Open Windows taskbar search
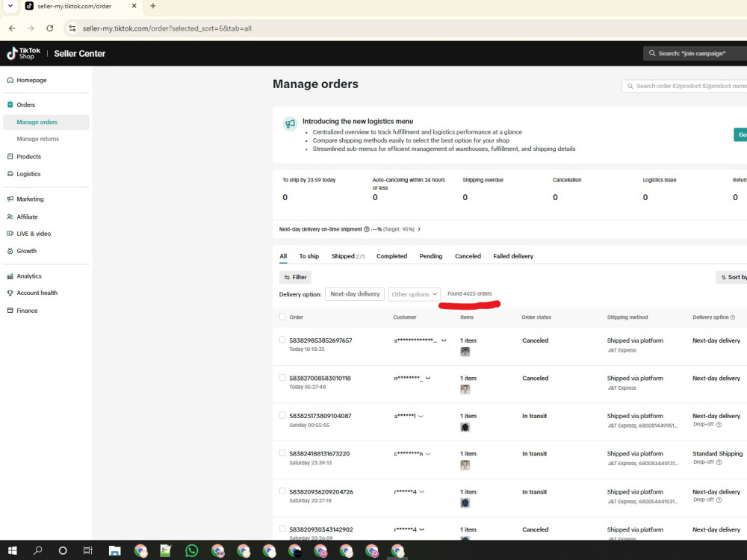Screen dimensions: 747x560 tap(37, 550)
